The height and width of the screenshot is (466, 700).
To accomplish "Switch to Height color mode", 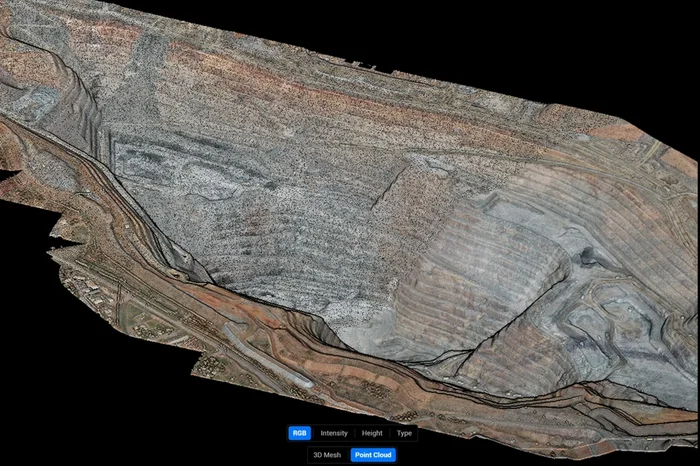I will tap(372, 433).
